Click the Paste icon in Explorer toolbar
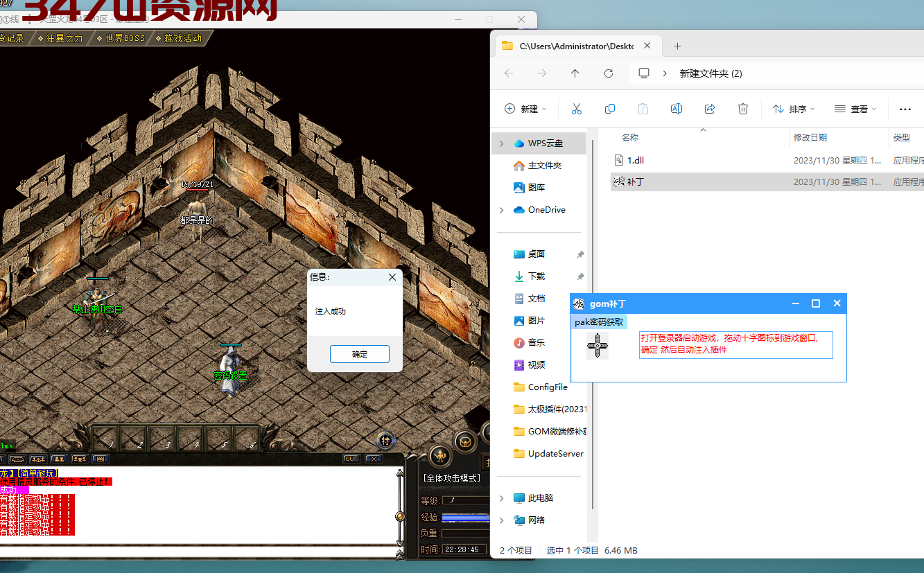This screenshot has width=924, height=573. pyautogui.click(x=643, y=109)
